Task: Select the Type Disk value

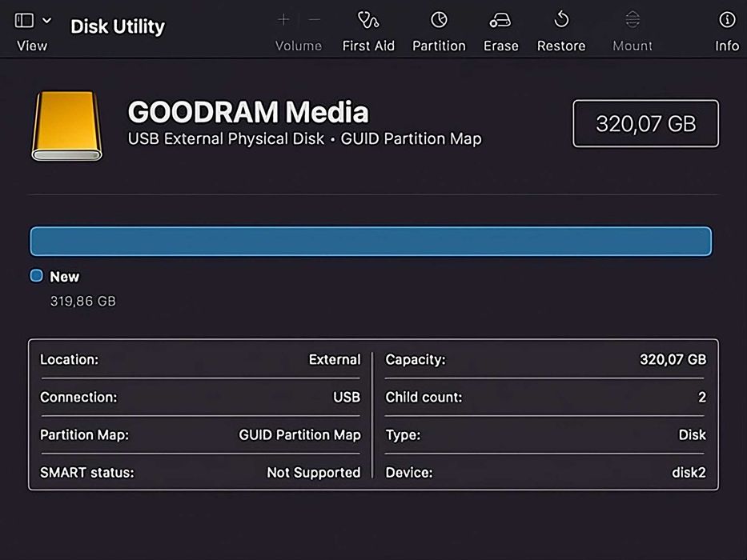Action: pyautogui.click(x=693, y=434)
